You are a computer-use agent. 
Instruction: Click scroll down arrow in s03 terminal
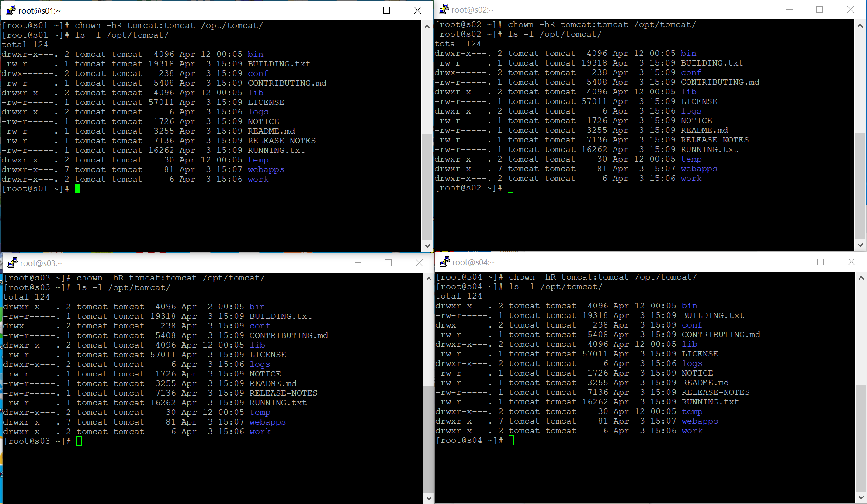pos(429,498)
